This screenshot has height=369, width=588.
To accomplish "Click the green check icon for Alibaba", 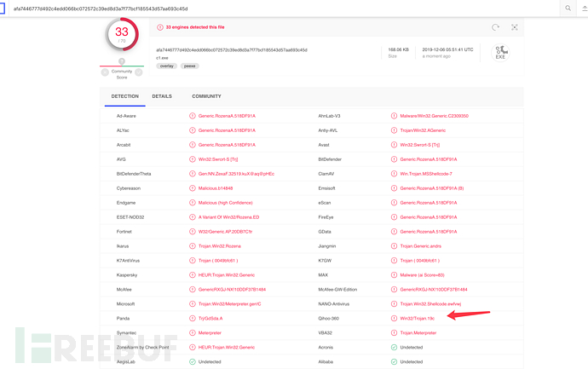I will (x=394, y=362).
